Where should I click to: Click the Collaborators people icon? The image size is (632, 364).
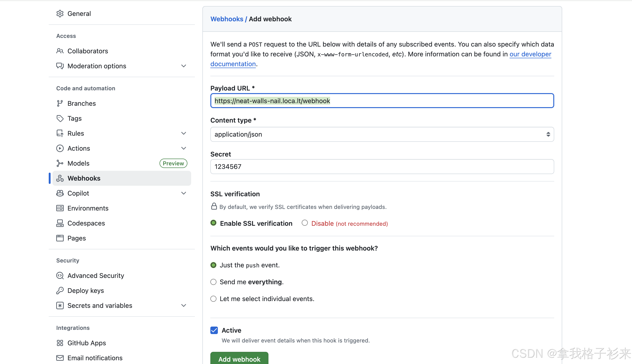pos(60,51)
